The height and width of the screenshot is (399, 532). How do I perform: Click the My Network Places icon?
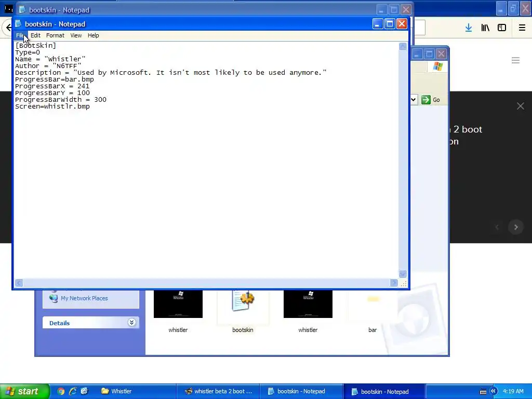click(x=54, y=298)
